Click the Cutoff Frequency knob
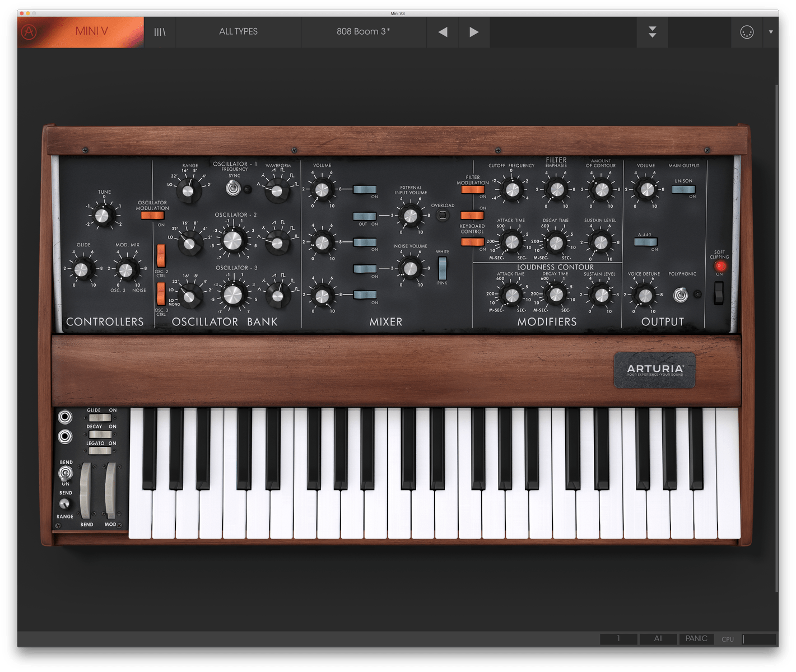The height and width of the screenshot is (672, 796). point(511,190)
